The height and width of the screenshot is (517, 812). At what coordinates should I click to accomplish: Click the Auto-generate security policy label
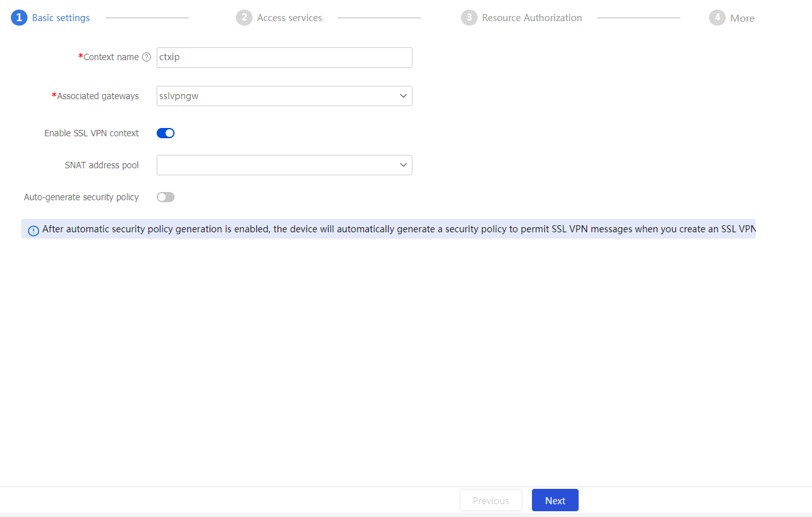pyautogui.click(x=81, y=197)
